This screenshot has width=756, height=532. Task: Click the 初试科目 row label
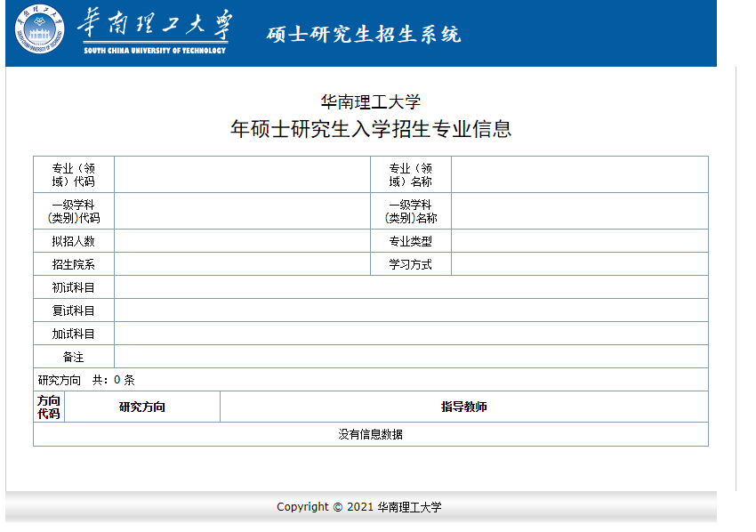coord(73,287)
